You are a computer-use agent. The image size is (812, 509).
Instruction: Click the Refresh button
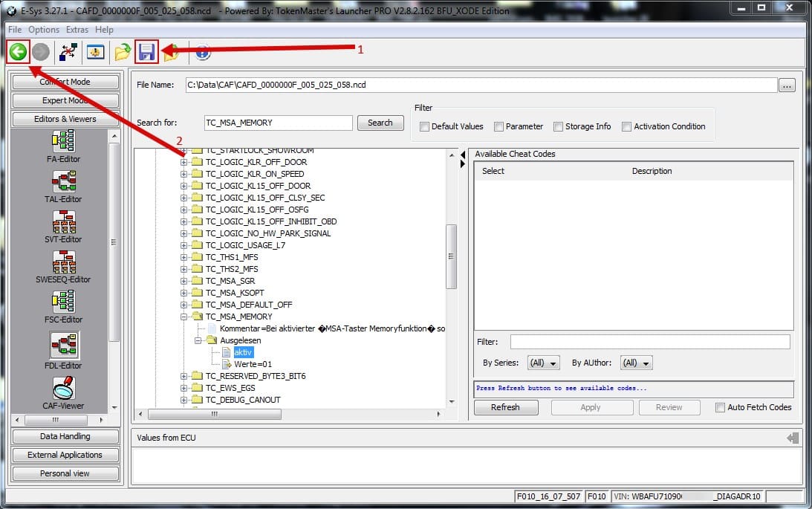tap(505, 407)
